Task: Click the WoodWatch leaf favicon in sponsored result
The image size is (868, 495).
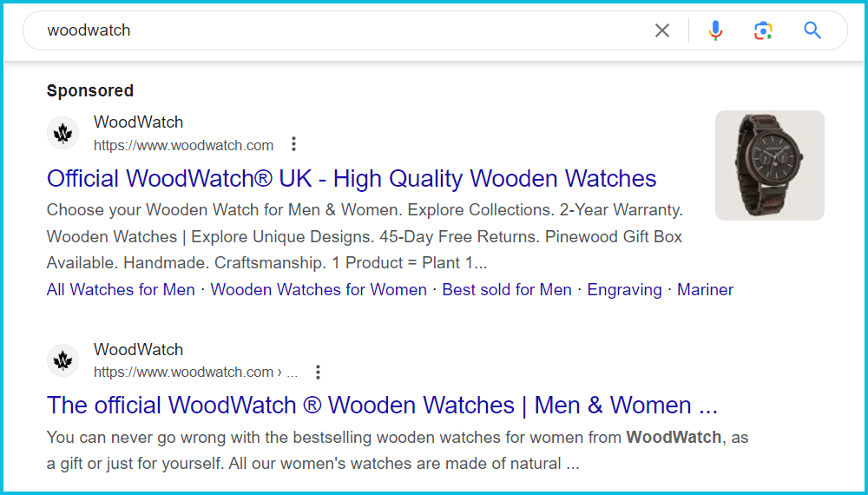Action: coord(62,133)
